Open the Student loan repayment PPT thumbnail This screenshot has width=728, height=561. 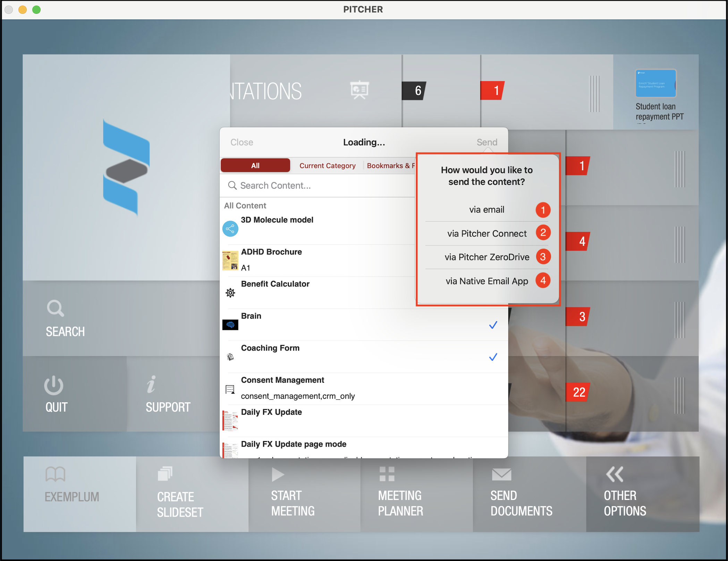pyautogui.click(x=655, y=84)
